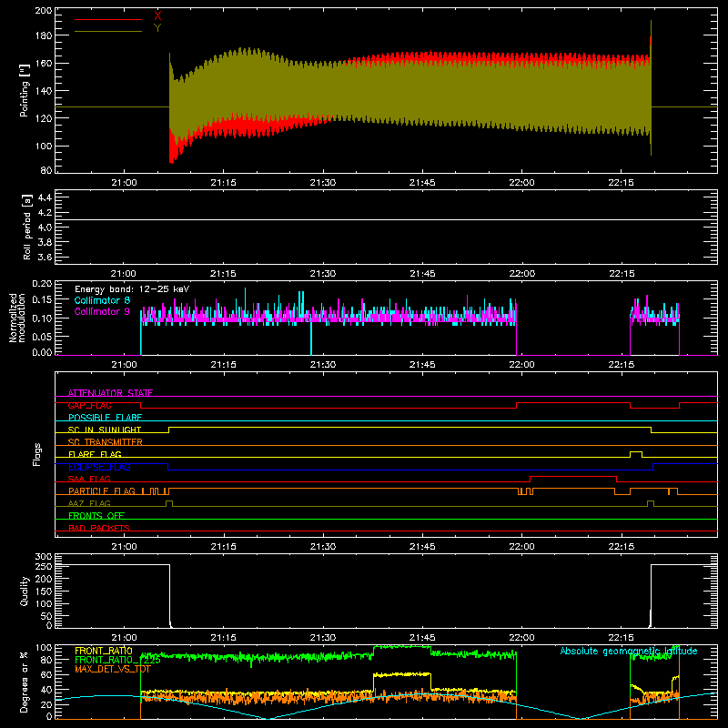Click 22:15 tick under the Pointing plot
This screenshot has height=728, width=728.
pyautogui.click(x=621, y=183)
